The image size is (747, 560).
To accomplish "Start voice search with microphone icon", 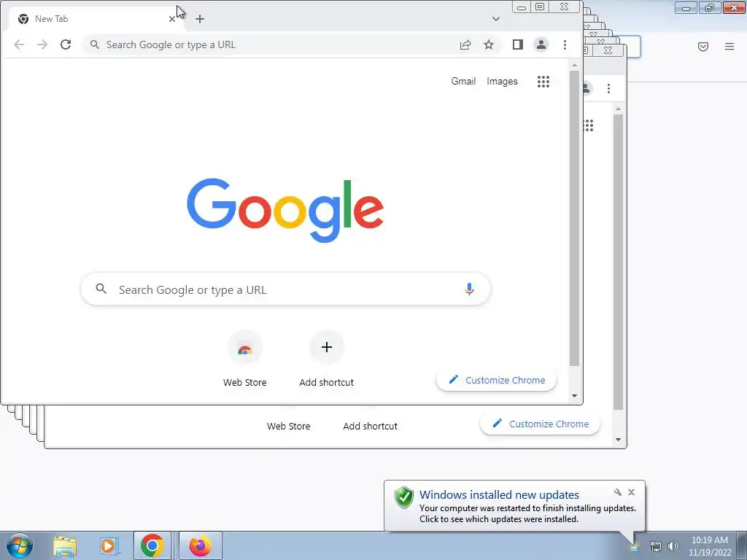I will coord(469,289).
